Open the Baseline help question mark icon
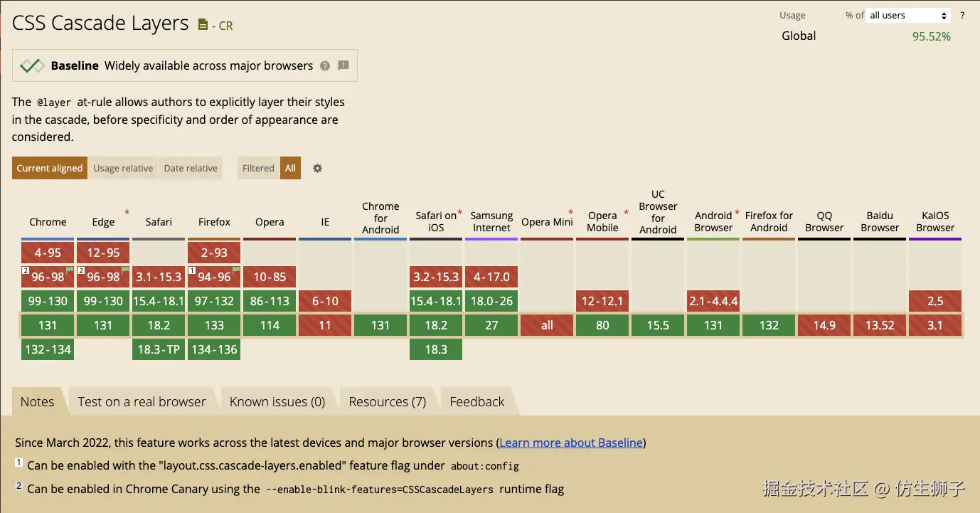Viewport: 980px width, 513px height. tap(325, 65)
